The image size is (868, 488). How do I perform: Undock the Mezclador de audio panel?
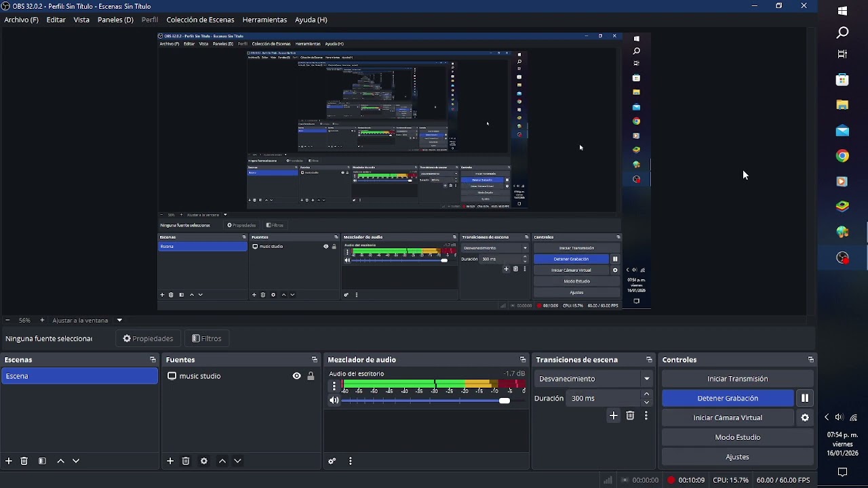pos(523,360)
